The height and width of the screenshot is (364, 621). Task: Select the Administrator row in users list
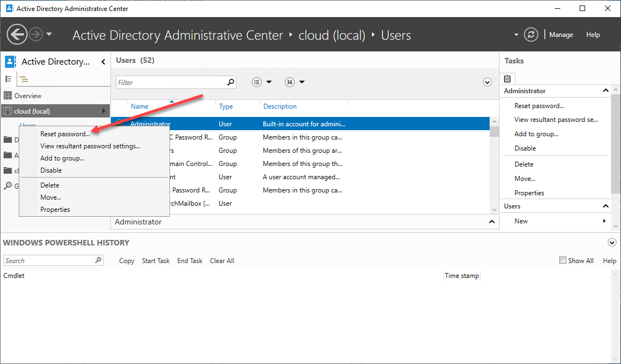[300, 124]
